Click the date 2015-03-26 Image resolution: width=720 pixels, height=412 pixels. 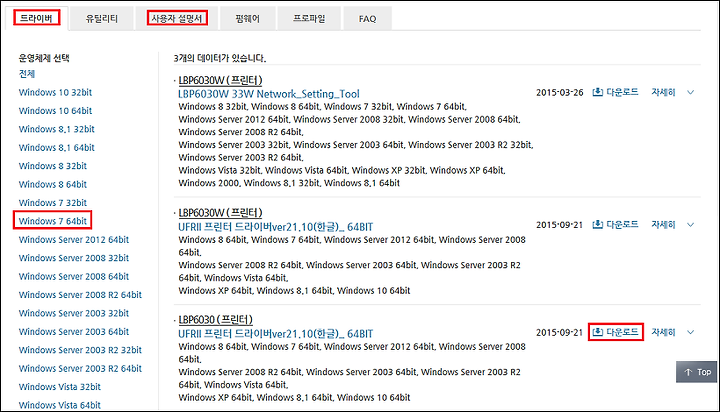coord(559,92)
